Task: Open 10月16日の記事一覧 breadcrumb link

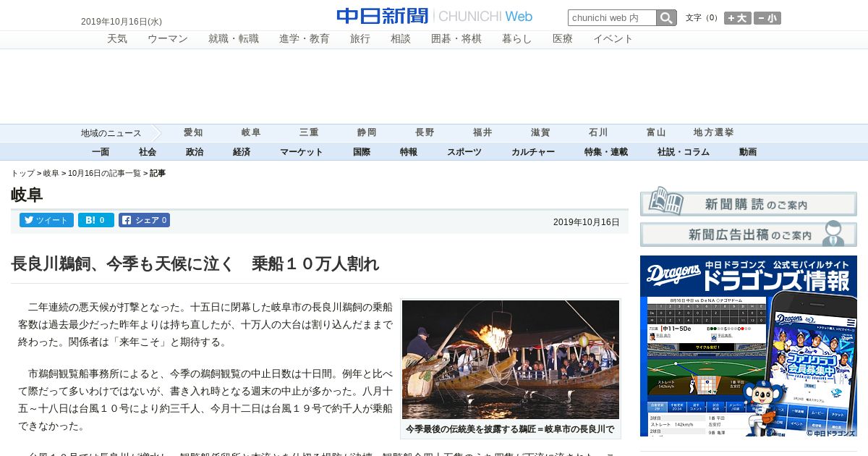Action: point(104,174)
